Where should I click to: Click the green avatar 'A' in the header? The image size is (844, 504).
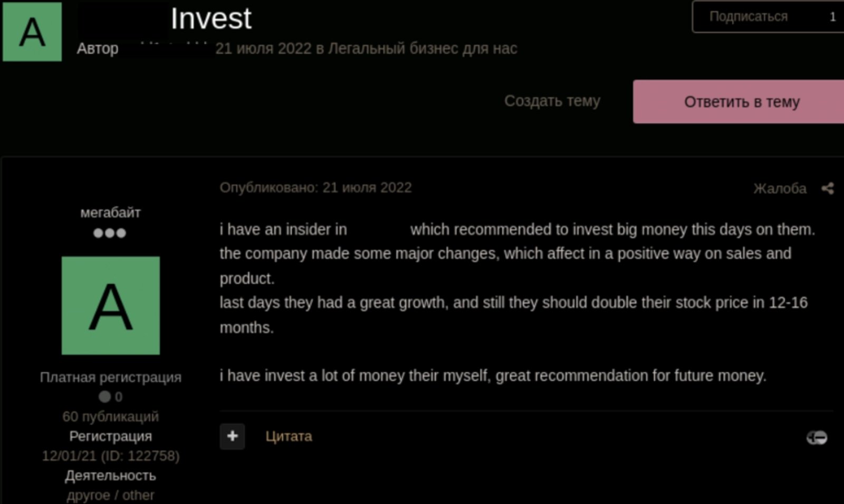coord(32,32)
